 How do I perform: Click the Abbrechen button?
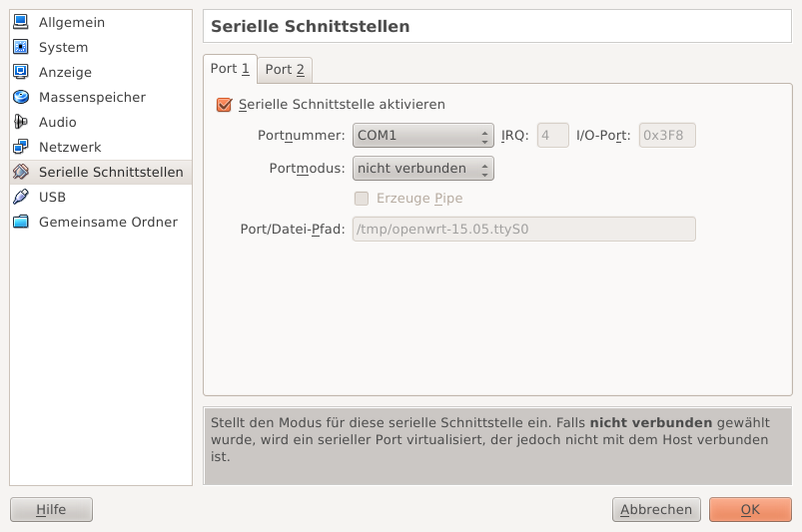(x=656, y=510)
